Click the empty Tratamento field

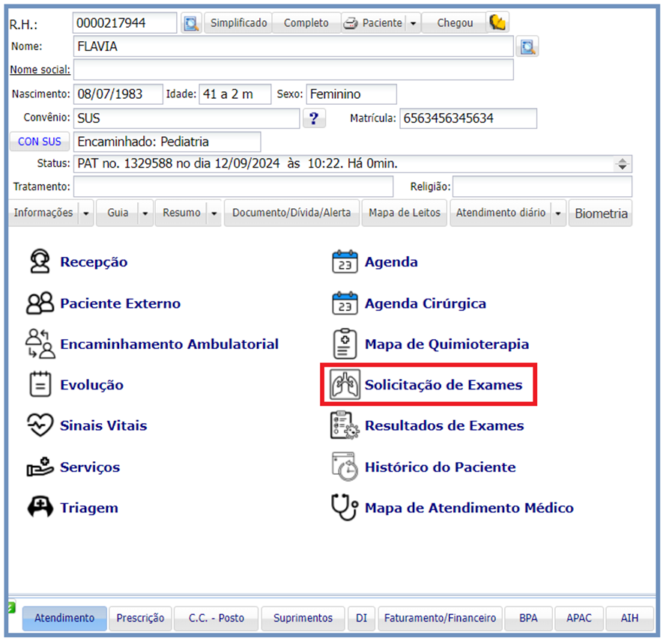pos(233,186)
